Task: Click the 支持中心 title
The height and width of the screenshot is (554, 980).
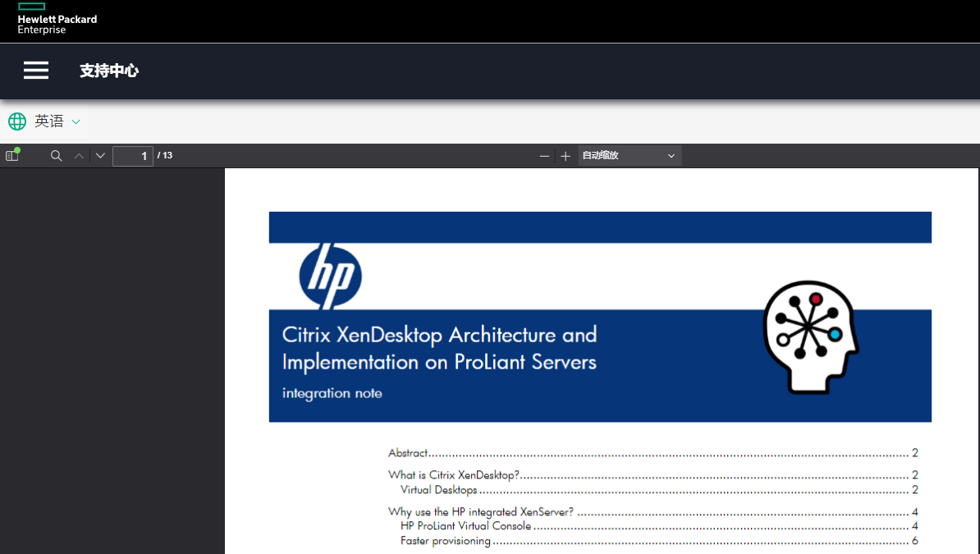Action: [x=108, y=71]
